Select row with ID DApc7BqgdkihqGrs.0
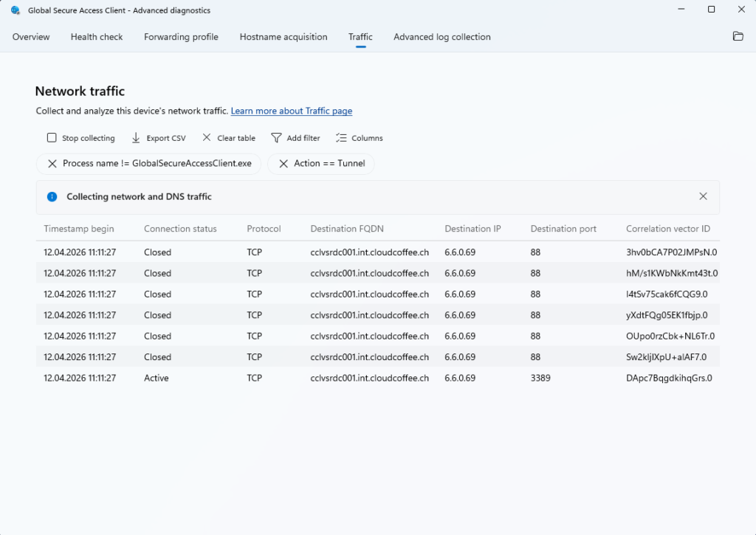 point(377,378)
